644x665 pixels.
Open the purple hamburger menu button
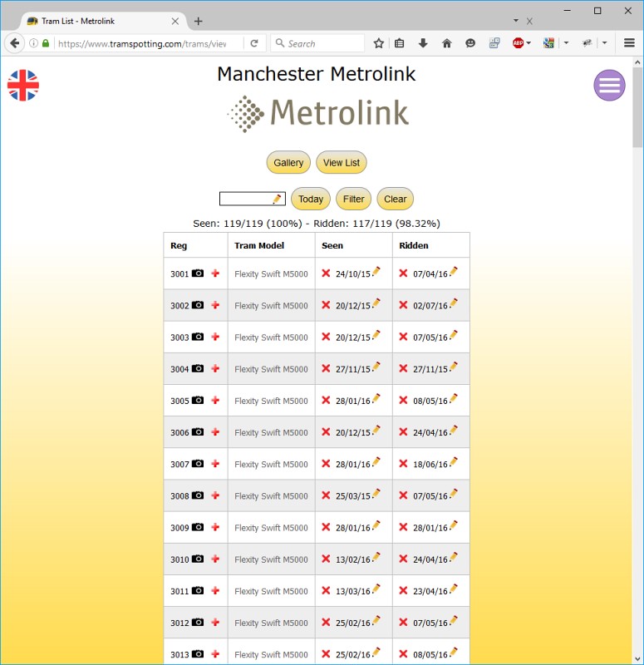pos(609,86)
